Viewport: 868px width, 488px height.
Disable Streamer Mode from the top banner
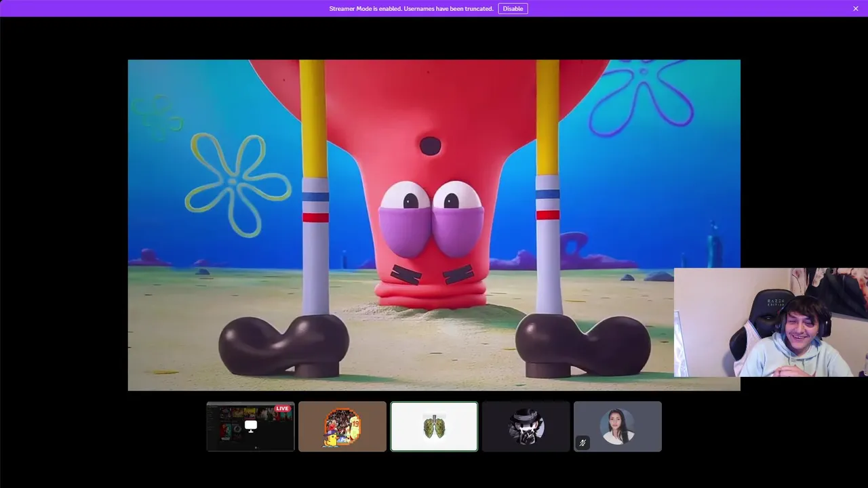tap(513, 9)
